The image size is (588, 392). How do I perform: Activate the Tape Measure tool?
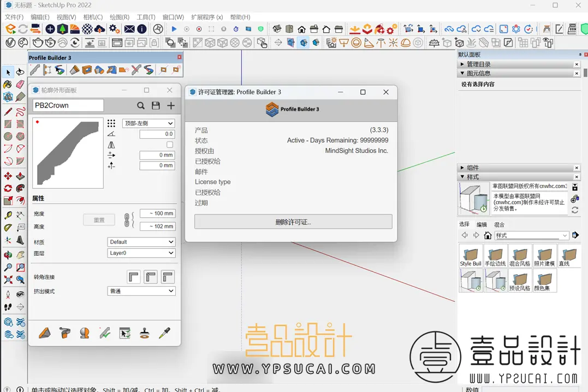8,215
